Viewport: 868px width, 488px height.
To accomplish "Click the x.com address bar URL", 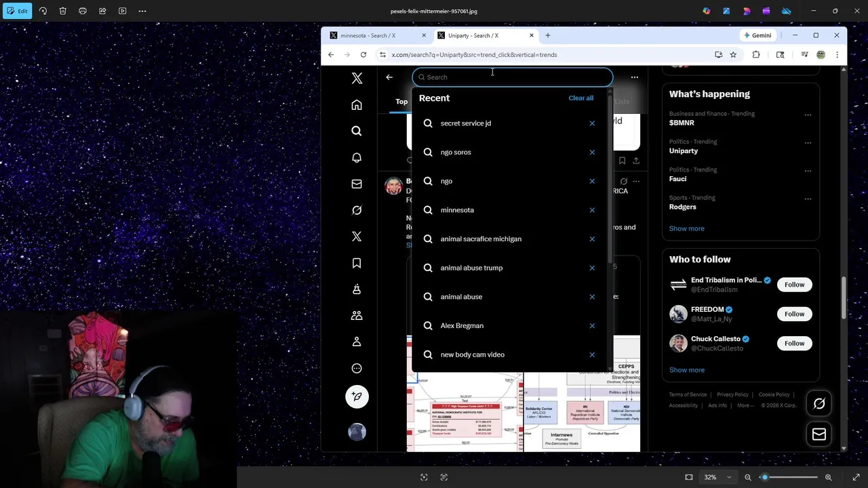I will pyautogui.click(x=475, y=55).
